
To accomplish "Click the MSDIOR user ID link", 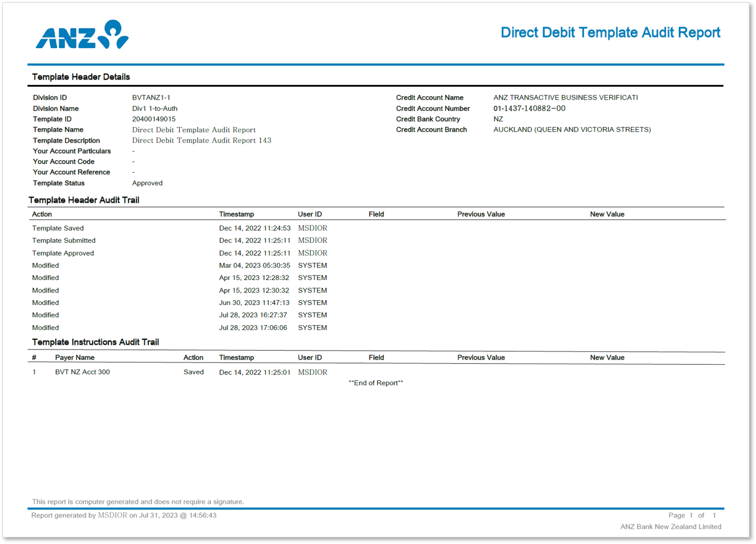I will tap(312, 228).
